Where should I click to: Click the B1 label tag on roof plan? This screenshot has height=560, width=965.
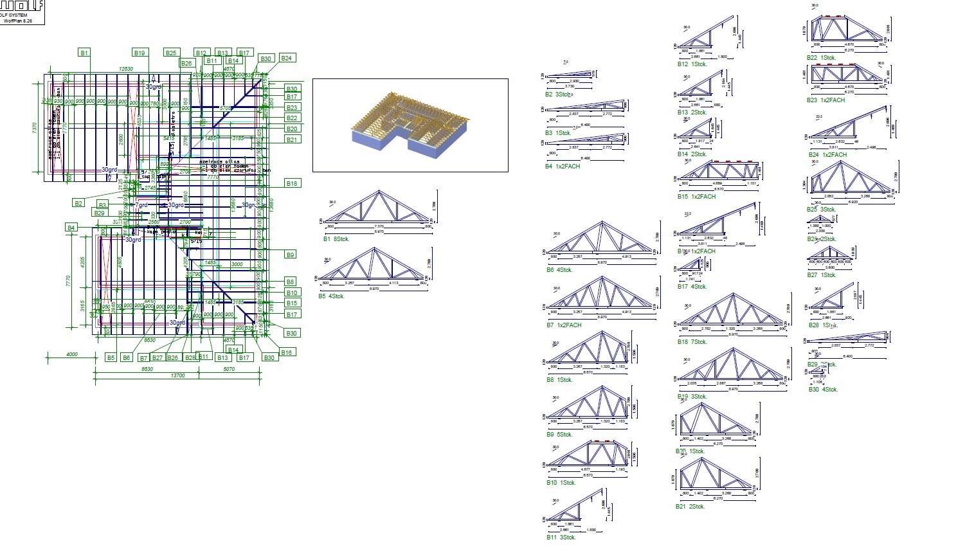pyautogui.click(x=84, y=53)
